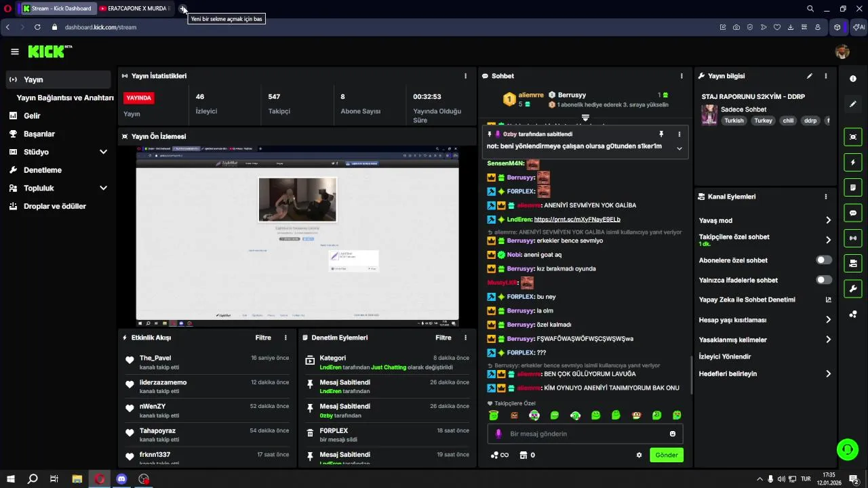The image size is (868, 488).
Task: Enable Yalnızca ifadelerle sohbet toggle
Action: [824, 280]
